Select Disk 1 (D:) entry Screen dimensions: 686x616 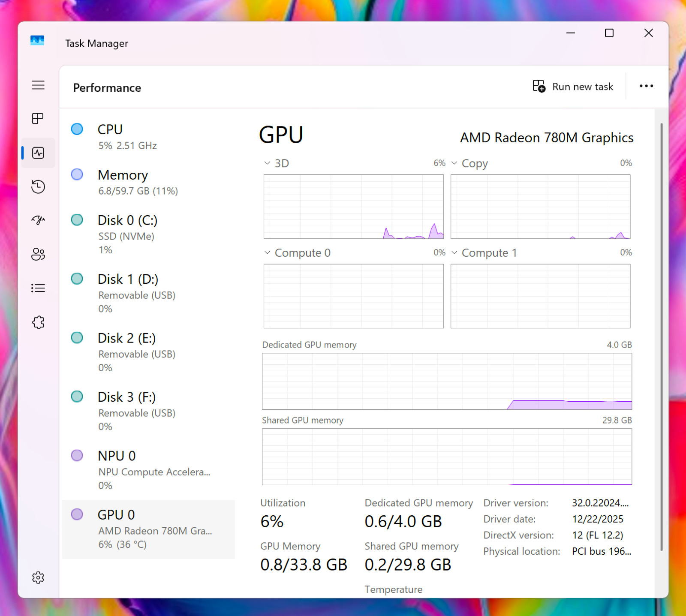pos(148,293)
